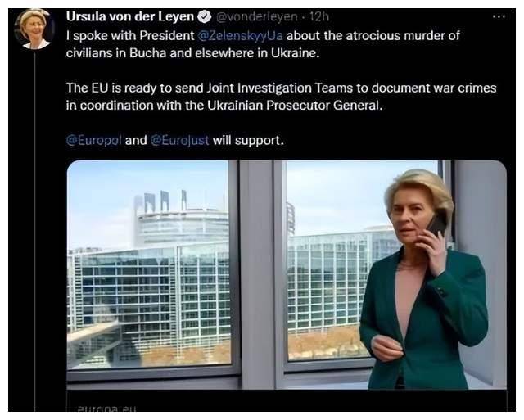The height and width of the screenshot is (420, 524).
Task: Open Ursula von der Leyen's profile avatar
Action: tap(34, 29)
